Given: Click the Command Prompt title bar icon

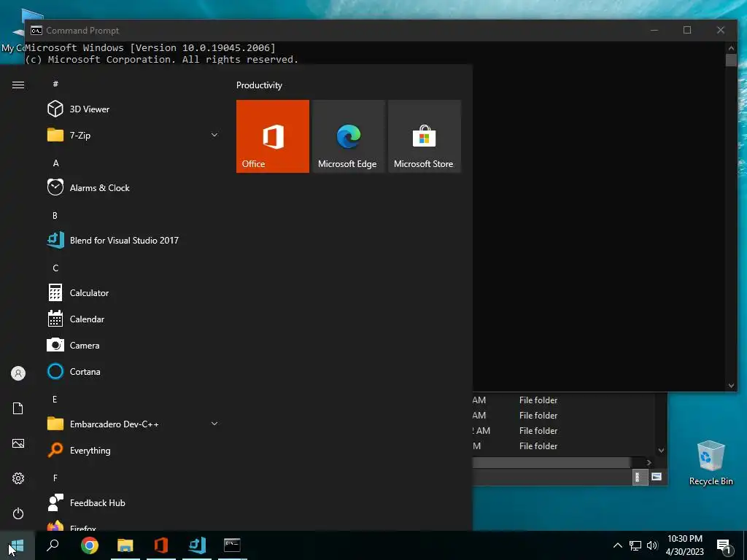Looking at the screenshot, I should [36, 31].
